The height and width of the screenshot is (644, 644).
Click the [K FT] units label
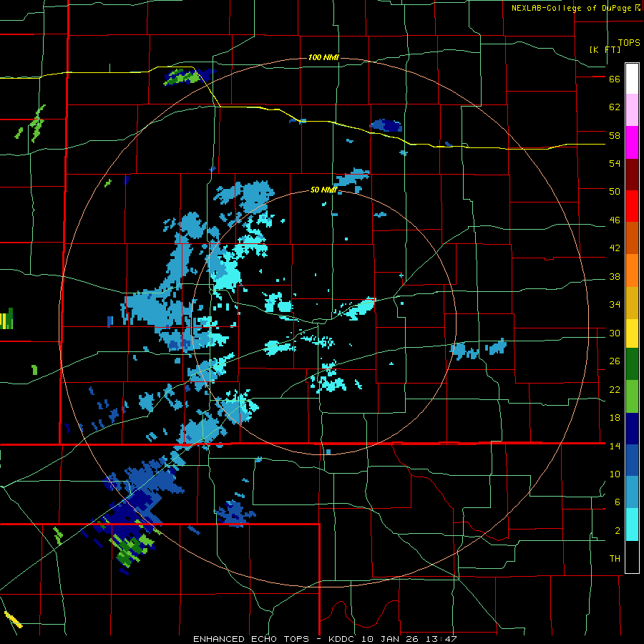[605, 49]
